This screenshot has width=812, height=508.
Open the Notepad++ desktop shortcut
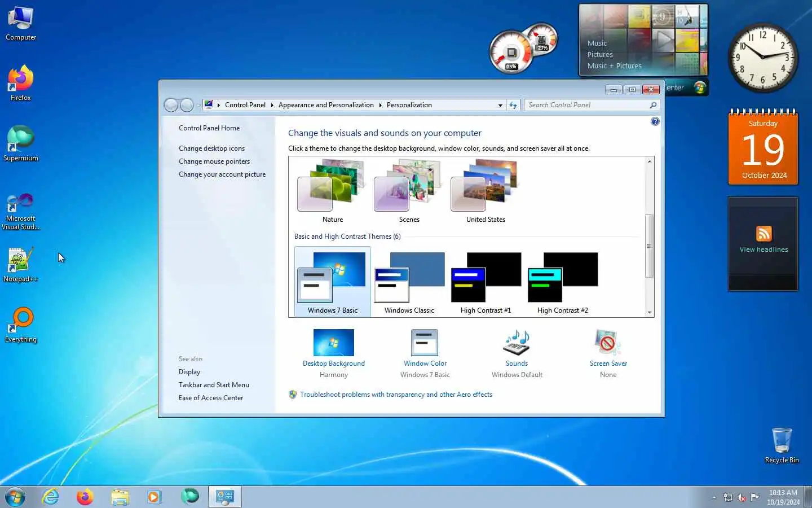(x=21, y=265)
